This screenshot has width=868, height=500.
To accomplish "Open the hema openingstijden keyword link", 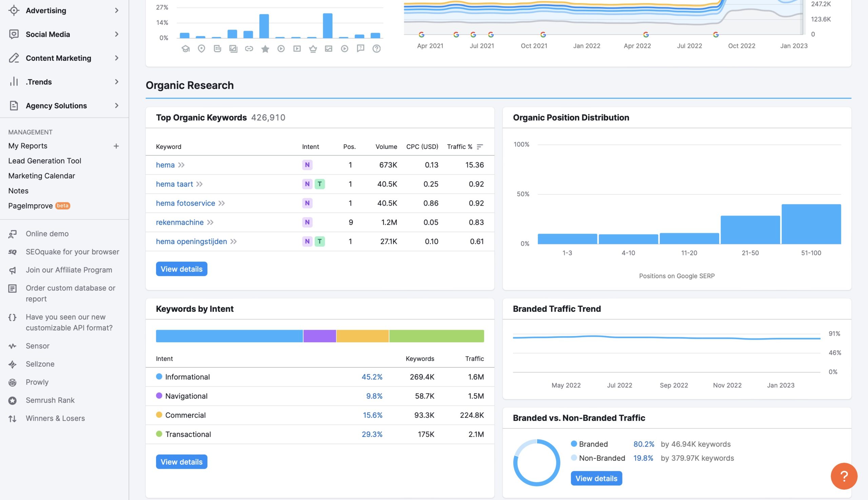I will (191, 242).
